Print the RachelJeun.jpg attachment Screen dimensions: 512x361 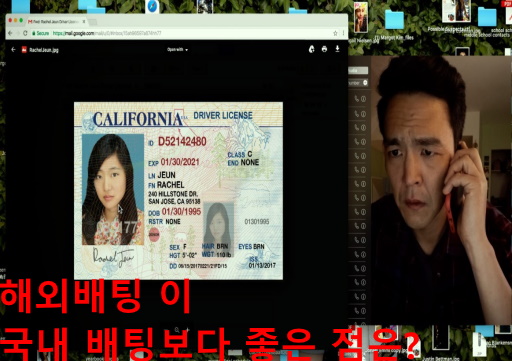tap(324, 49)
